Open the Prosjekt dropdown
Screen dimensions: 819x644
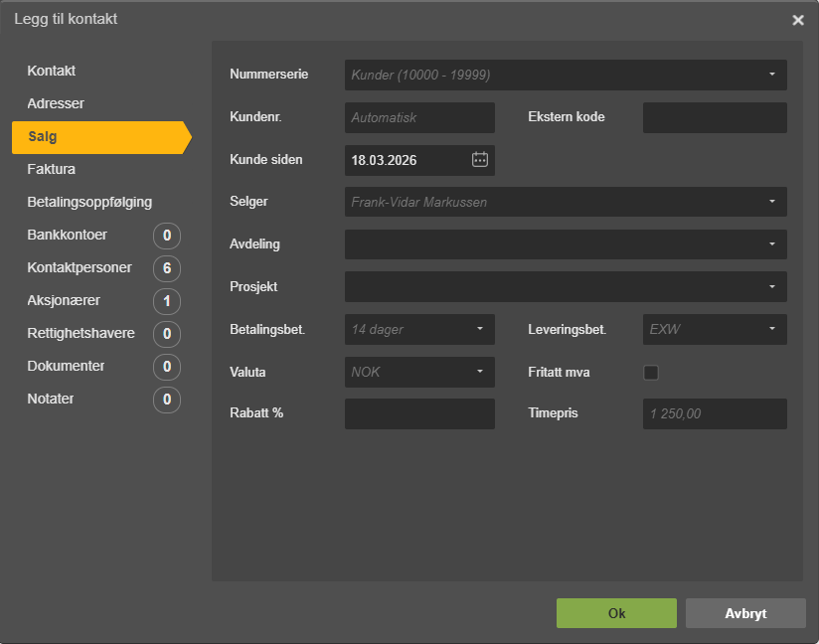click(566, 286)
